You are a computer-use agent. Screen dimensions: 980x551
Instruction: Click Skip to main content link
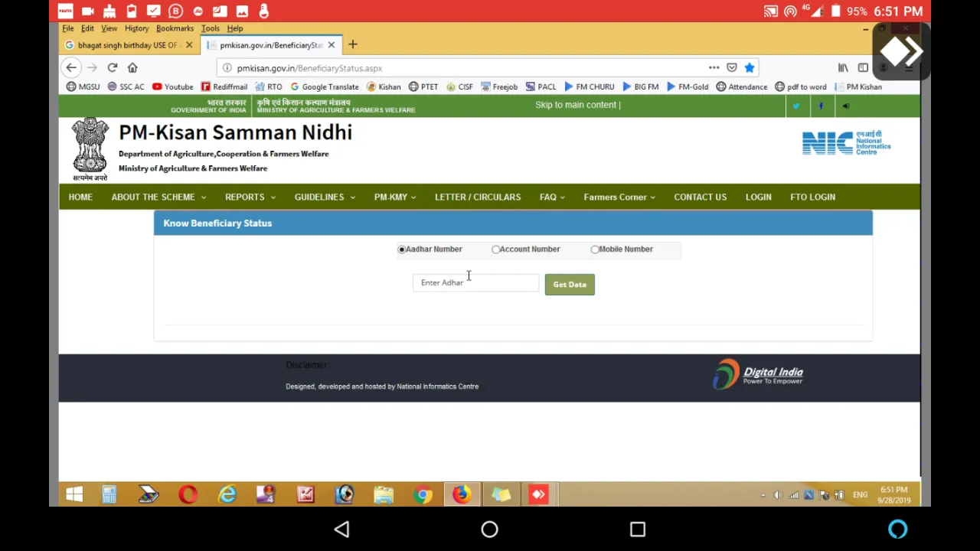pos(576,105)
